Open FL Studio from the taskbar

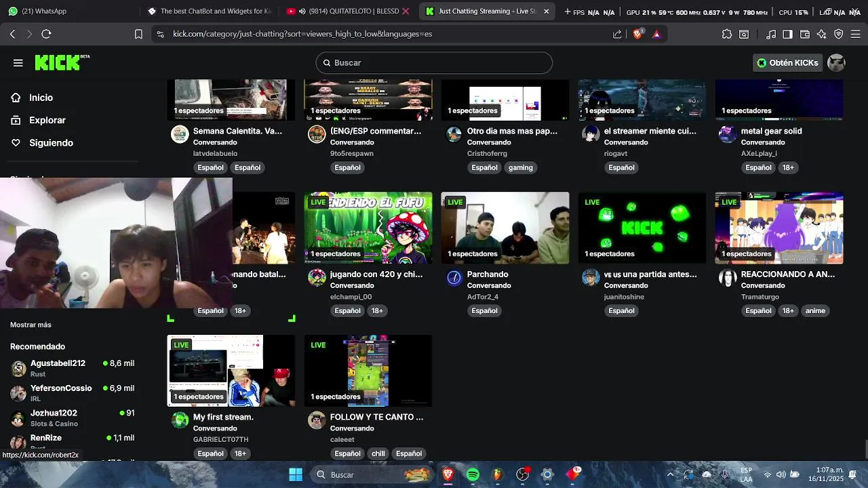coord(497,474)
